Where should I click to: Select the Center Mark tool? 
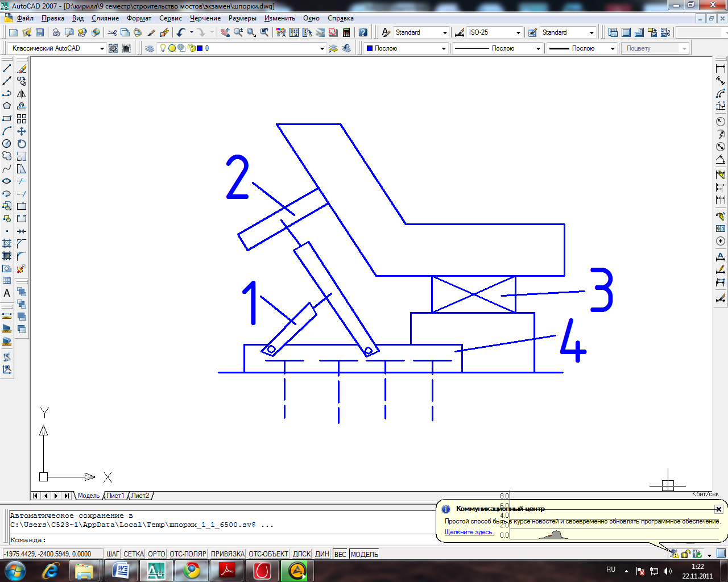coord(721,241)
